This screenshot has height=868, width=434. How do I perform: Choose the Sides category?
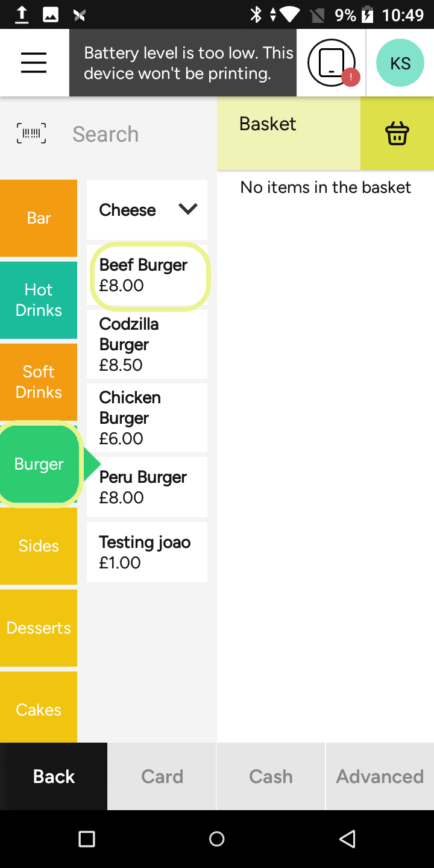coord(39,546)
